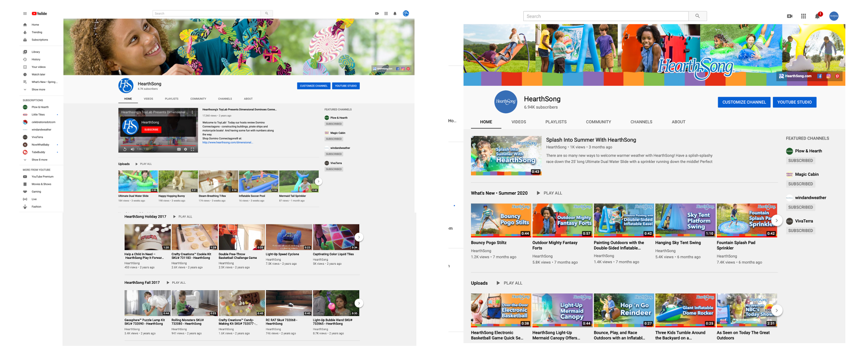This screenshot has height=359, width=868.
Task: Seek on the featured video red progress bar
Action: click(x=158, y=145)
